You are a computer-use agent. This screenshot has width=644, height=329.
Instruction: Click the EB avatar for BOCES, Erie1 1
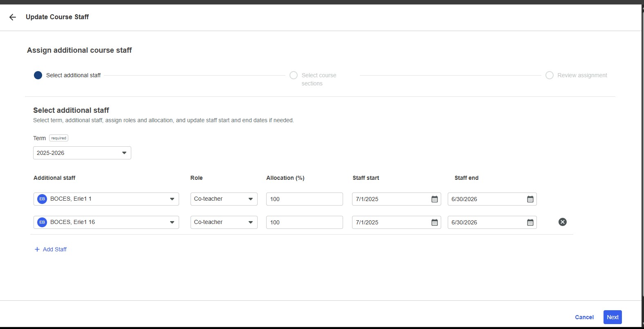pos(42,199)
